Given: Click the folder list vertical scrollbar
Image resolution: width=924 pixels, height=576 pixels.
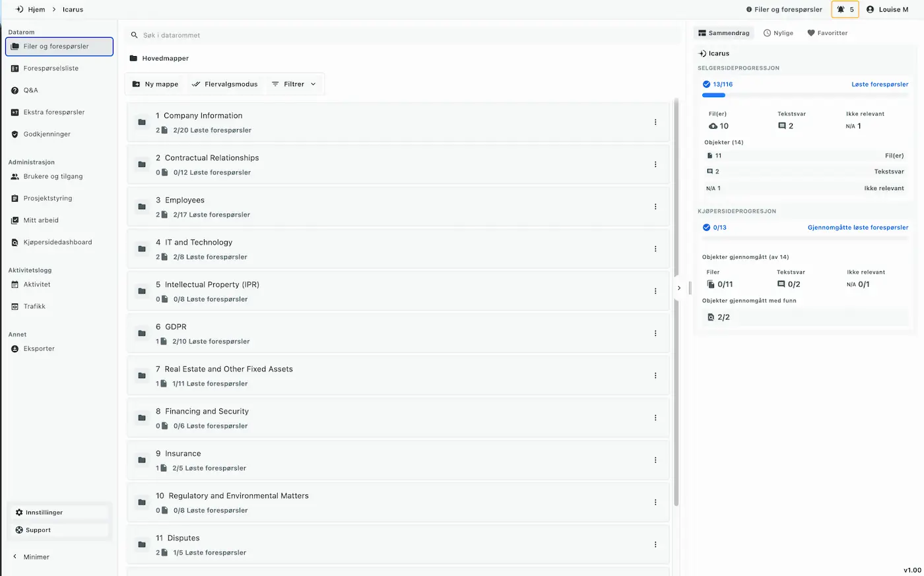Looking at the screenshot, I should click(676, 302).
